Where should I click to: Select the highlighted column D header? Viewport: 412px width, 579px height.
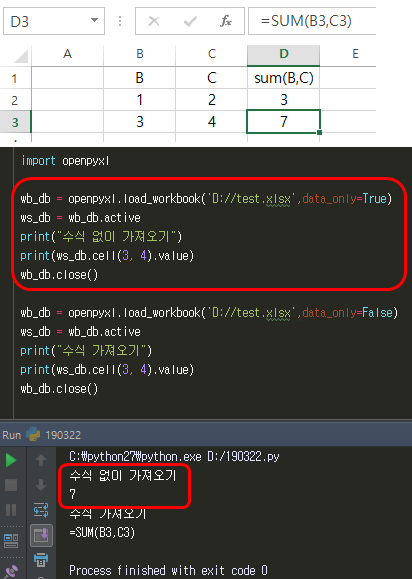pos(284,54)
